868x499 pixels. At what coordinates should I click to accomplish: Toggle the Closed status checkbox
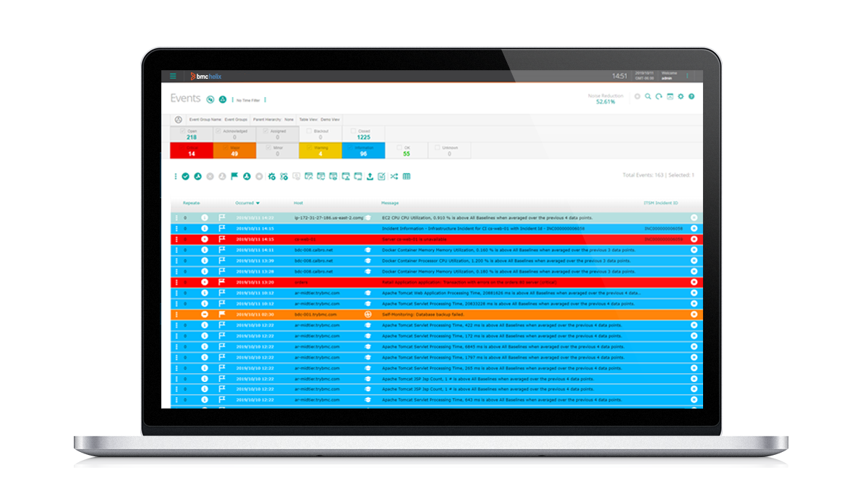click(x=353, y=132)
